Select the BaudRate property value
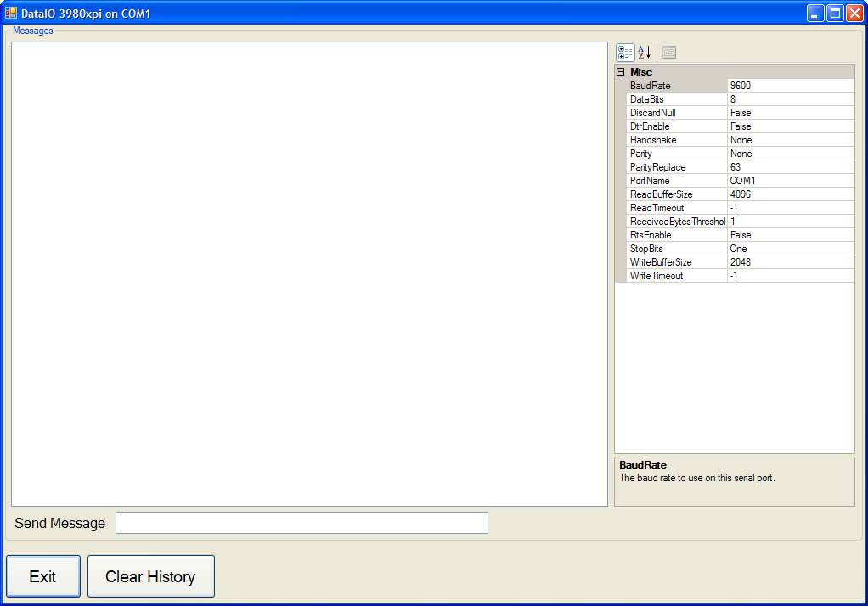Viewport: 868px width, 606px height. (791, 85)
